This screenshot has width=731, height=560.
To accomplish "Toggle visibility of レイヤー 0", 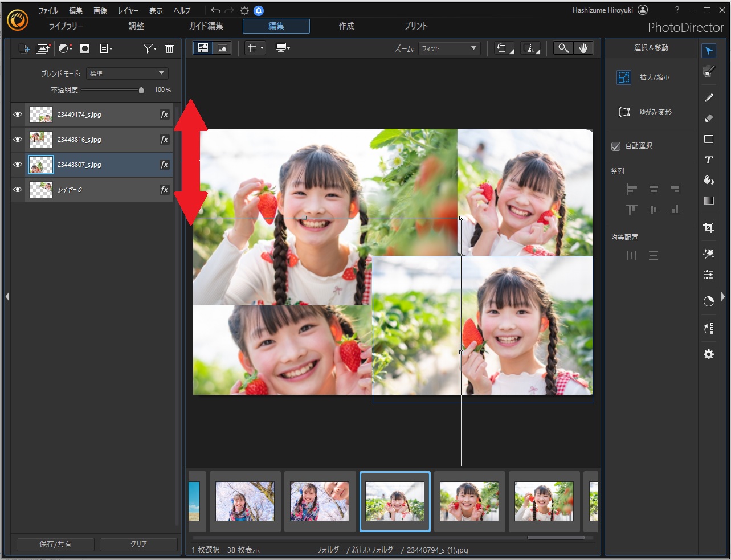I will [18, 190].
